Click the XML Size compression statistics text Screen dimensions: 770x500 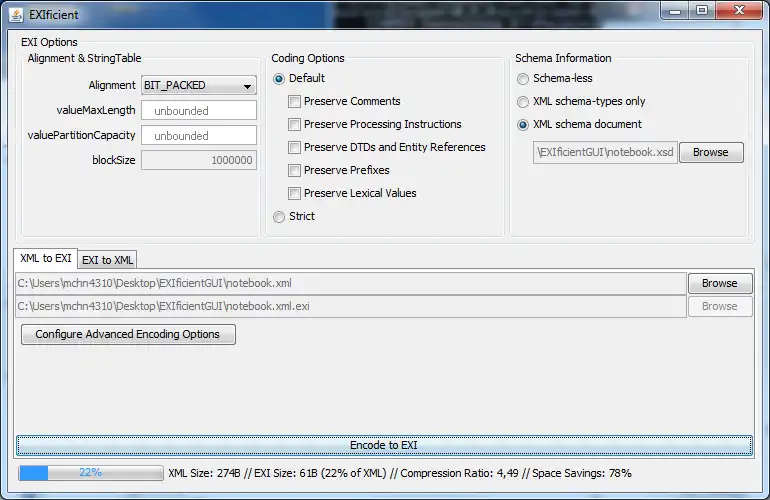point(400,473)
